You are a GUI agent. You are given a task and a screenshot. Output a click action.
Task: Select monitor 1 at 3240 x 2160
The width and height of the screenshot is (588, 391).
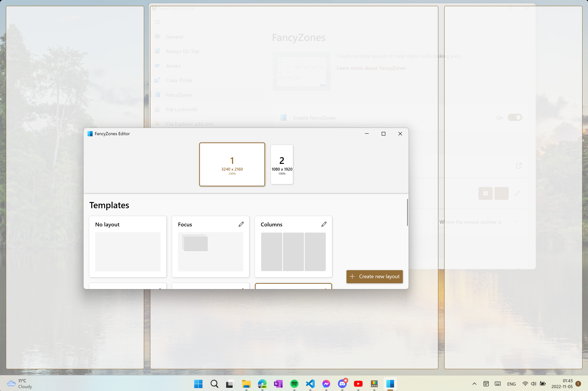232,164
